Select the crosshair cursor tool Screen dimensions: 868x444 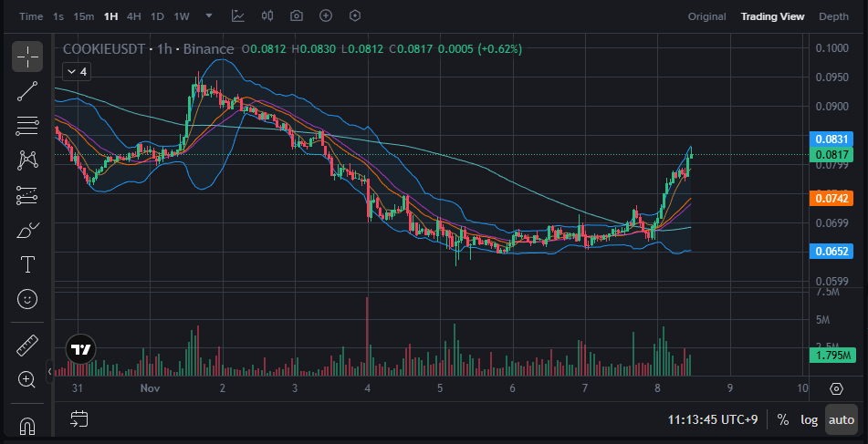(x=27, y=57)
